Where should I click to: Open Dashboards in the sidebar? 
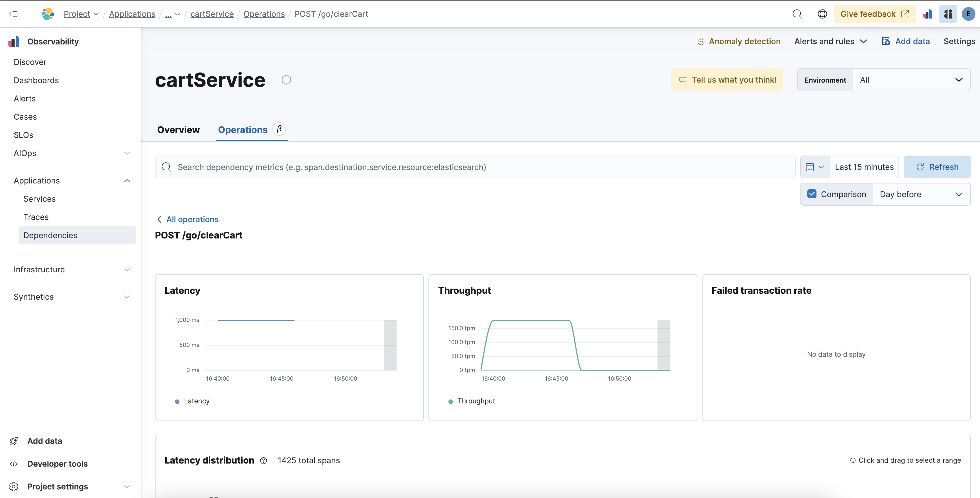tap(36, 80)
